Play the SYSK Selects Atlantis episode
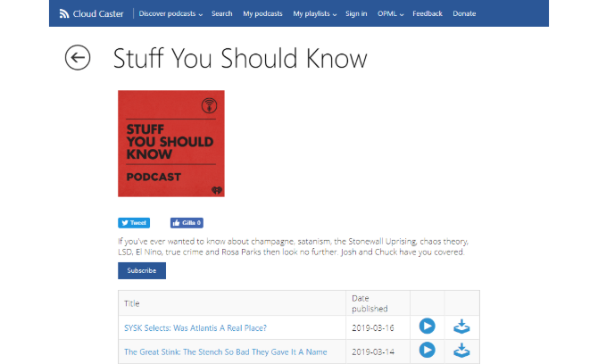The height and width of the screenshot is (364, 598). pos(427,327)
